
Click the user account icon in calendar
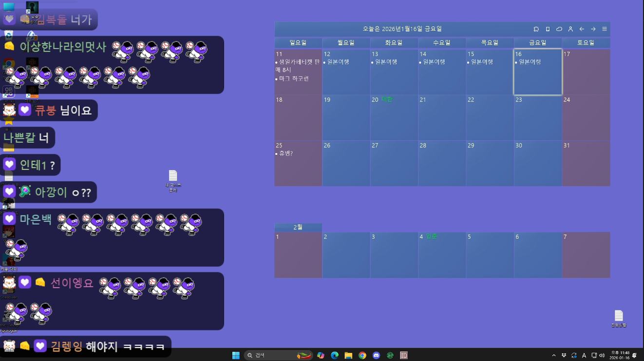pyautogui.click(x=570, y=29)
